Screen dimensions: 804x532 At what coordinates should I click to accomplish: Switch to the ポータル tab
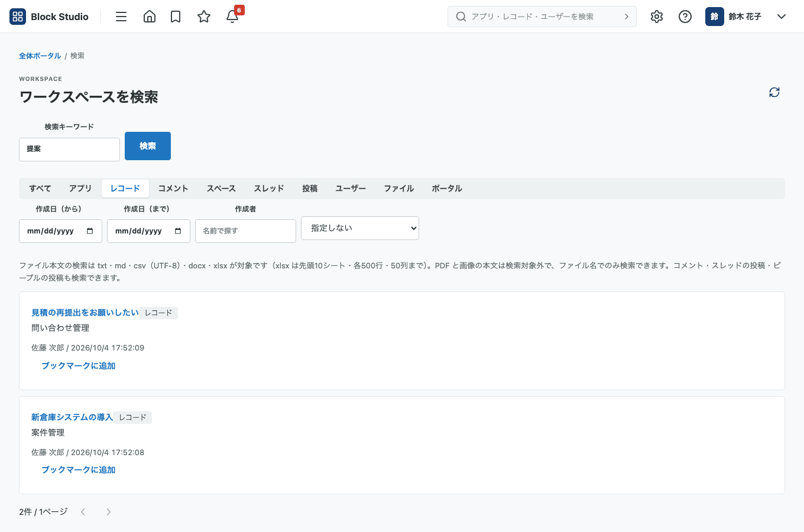[x=447, y=189]
